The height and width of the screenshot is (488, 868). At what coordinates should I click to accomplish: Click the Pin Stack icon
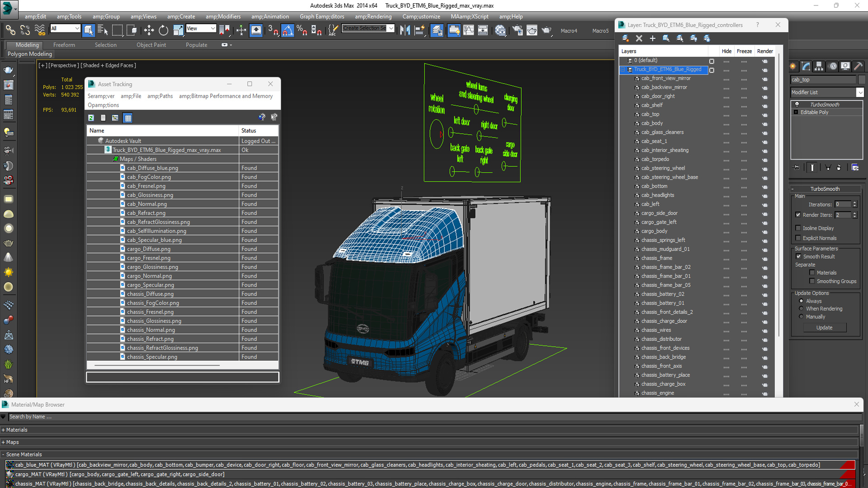tap(797, 167)
